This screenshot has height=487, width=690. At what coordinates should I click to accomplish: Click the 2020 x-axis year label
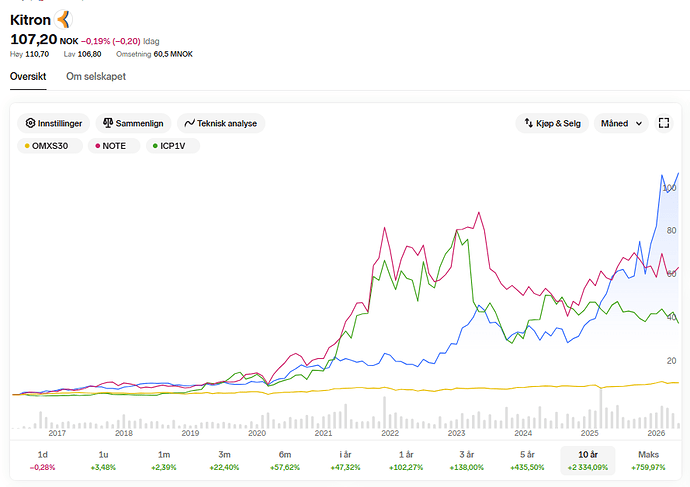pyautogui.click(x=257, y=433)
